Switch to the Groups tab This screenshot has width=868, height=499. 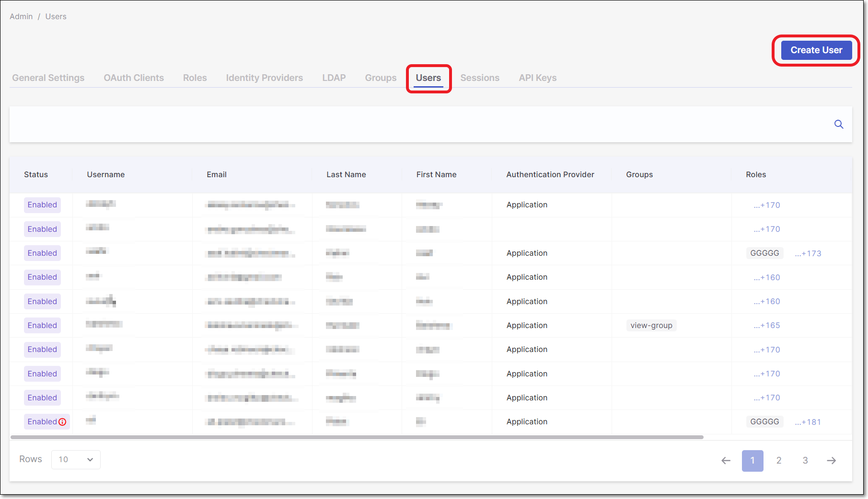point(381,78)
